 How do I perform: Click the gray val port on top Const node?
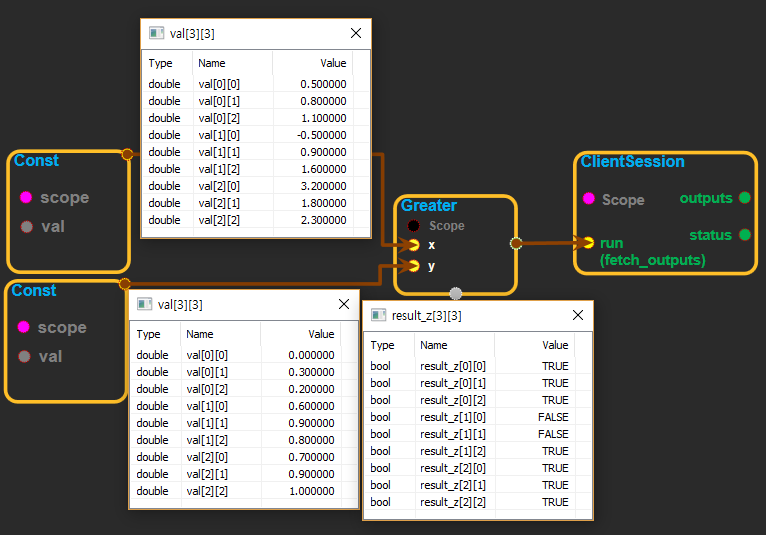(26, 226)
